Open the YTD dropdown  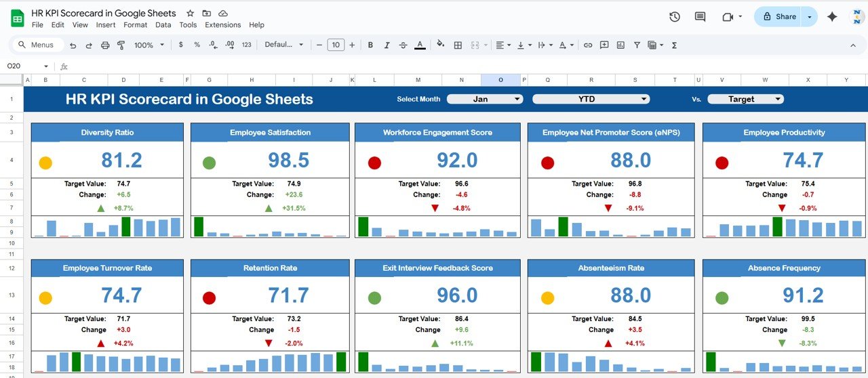point(591,99)
